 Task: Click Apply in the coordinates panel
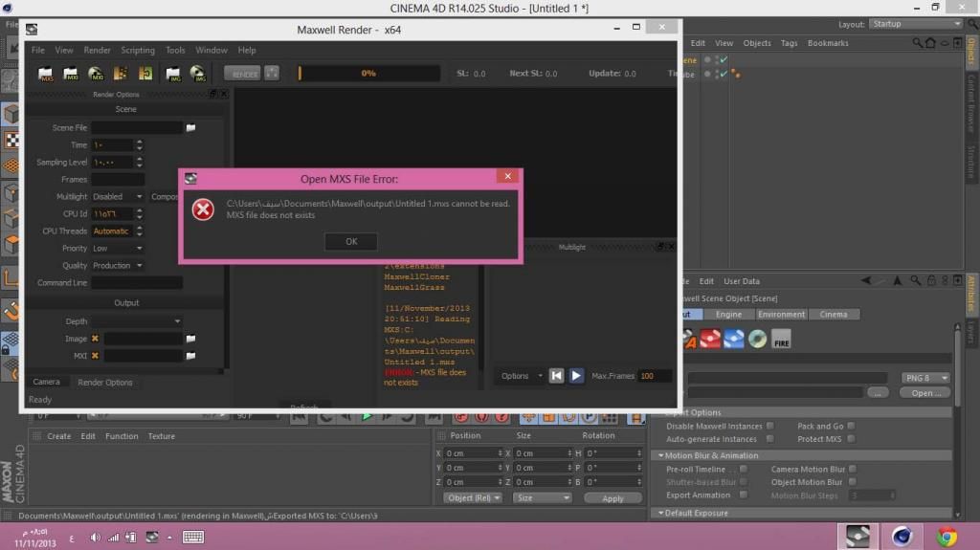point(612,498)
